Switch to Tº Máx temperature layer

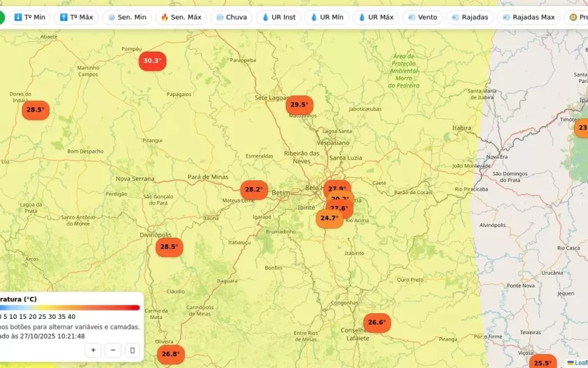tap(76, 17)
